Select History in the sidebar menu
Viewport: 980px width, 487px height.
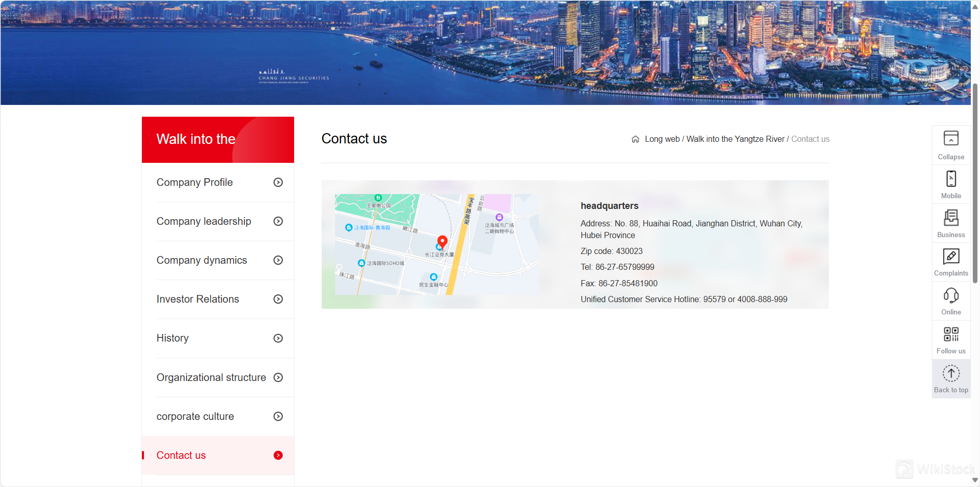pos(173,338)
